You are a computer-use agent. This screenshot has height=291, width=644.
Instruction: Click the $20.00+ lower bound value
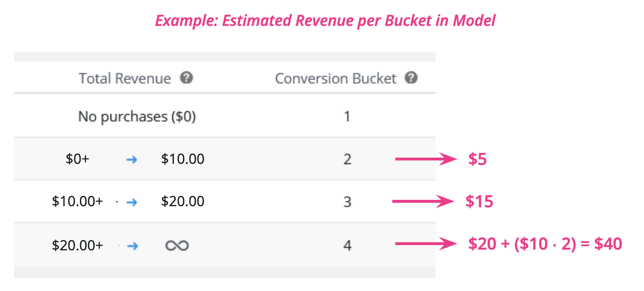pos(77,245)
